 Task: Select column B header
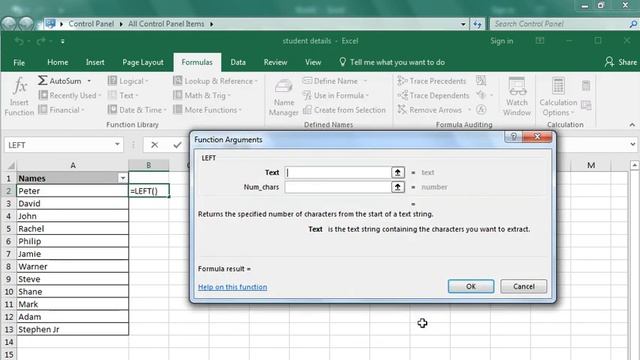pyautogui.click(x=149, y=165)
